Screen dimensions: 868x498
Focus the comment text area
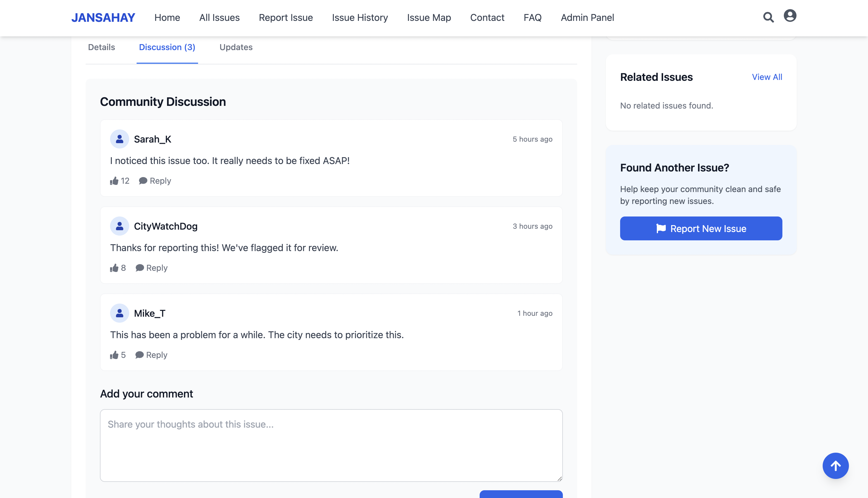coord(331,445)
